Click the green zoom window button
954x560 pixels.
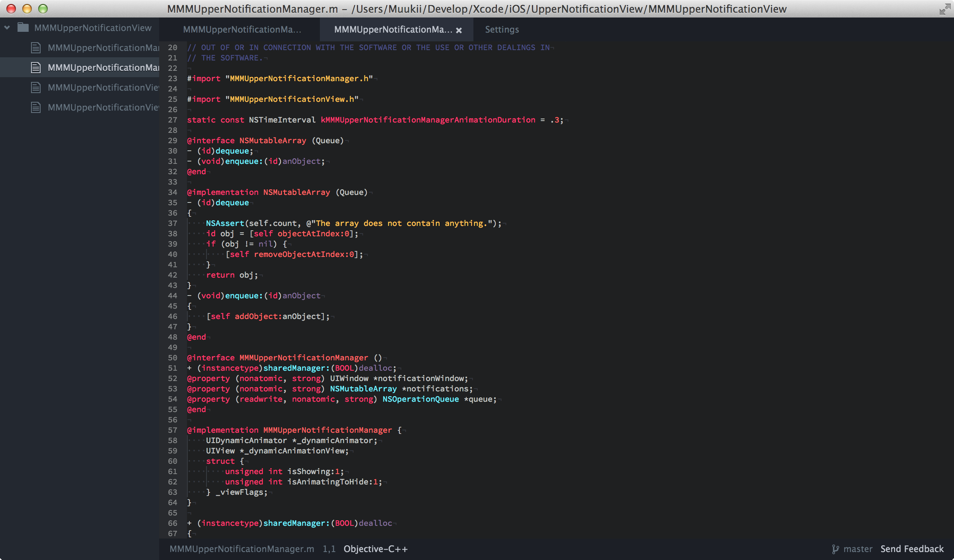click(x=43, y=9)
